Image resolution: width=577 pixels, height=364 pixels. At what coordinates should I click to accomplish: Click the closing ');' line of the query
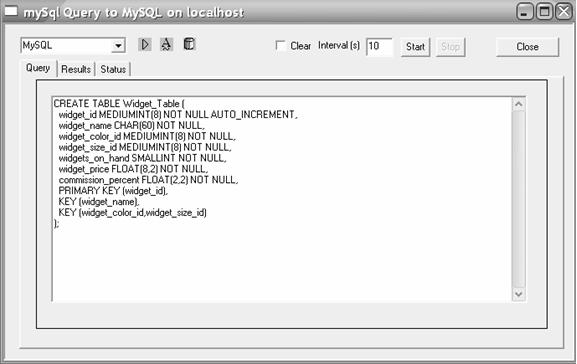(56, 223)
